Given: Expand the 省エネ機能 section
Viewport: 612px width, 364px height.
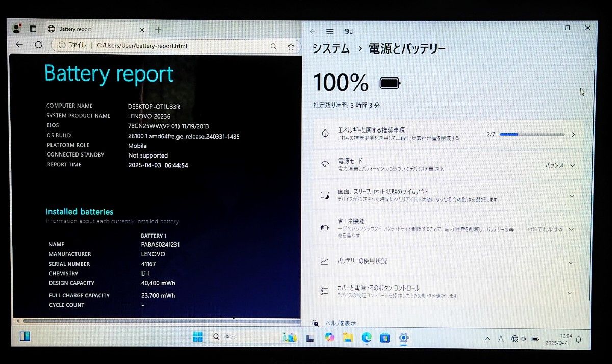Looking at the screenshot, I should pos(448,228).
